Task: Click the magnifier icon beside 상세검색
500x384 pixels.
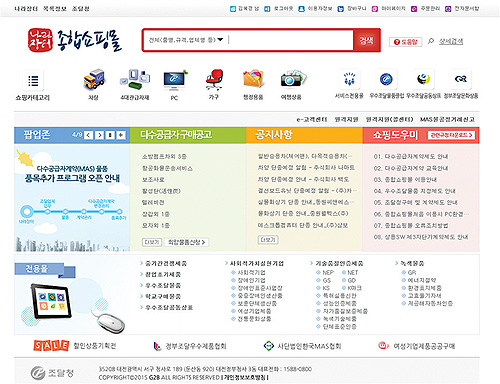Action: click(431, 41)
